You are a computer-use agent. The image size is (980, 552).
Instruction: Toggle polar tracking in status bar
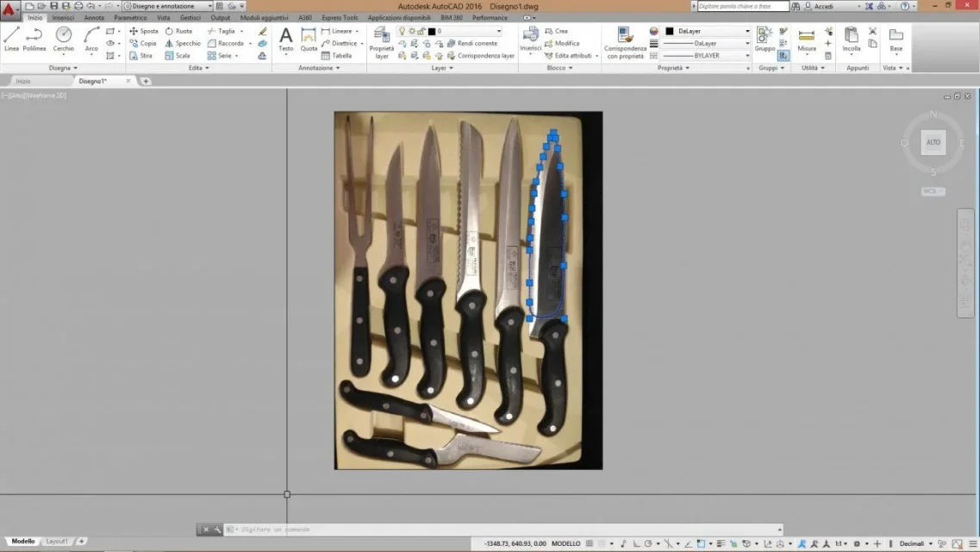tap(648, 544)
